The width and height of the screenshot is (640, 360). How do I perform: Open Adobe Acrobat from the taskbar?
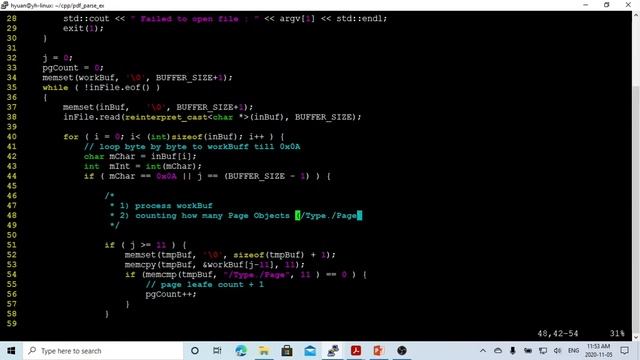click(x=356, y=351)
